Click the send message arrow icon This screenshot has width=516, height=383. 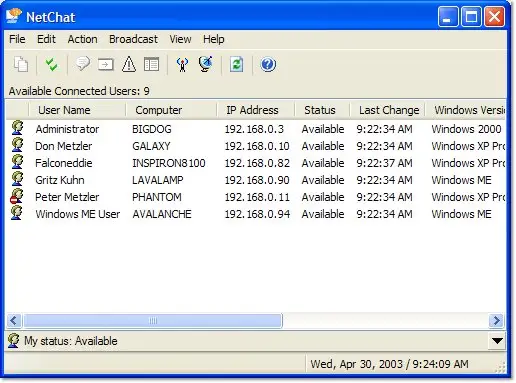click(x=106, y=64)
